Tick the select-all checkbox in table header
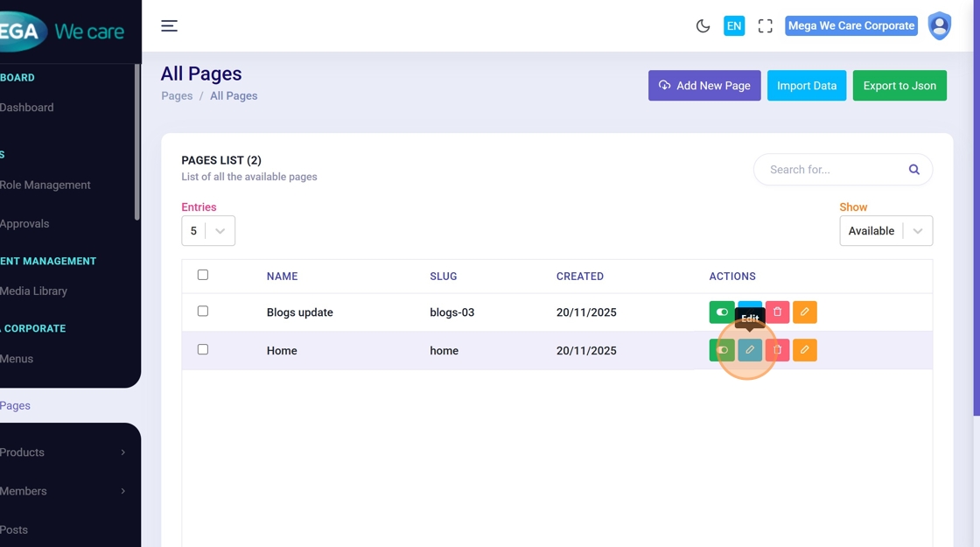Image resolution: width=980 pixels, height=547 pixels. pos(203,275)
